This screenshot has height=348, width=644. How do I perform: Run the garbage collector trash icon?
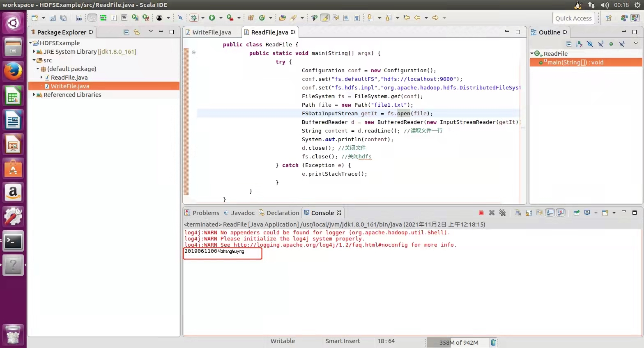[x=493, y=342]
